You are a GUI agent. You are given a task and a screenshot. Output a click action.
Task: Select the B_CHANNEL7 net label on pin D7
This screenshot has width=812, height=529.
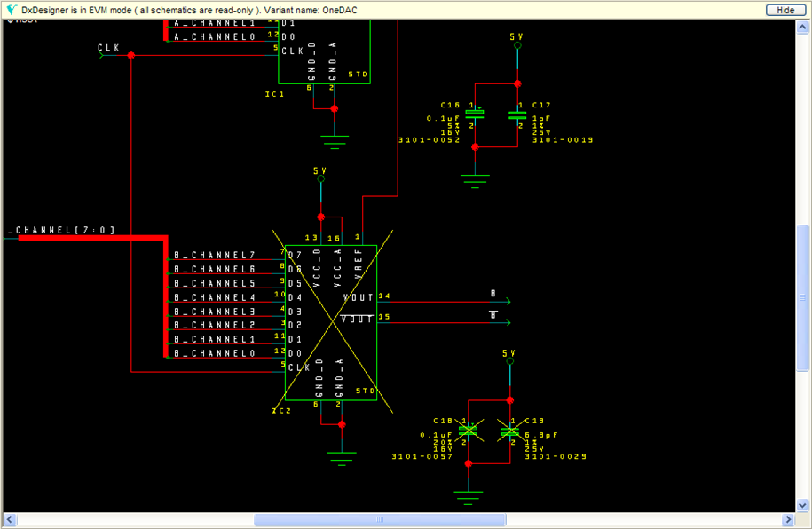(x=214, y=255)
